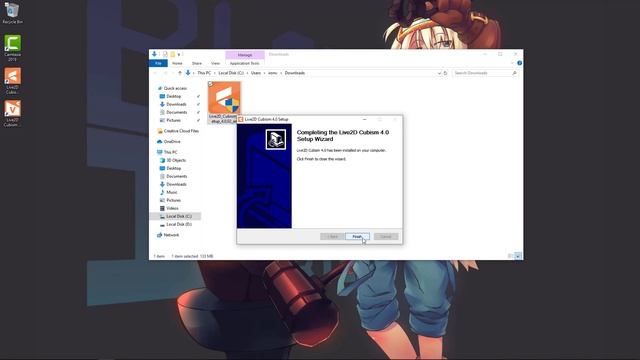This screenshot has width=640, height=360.
Task: Switch to details view in the Explorer status bar
Action: [x=510, y=256]
